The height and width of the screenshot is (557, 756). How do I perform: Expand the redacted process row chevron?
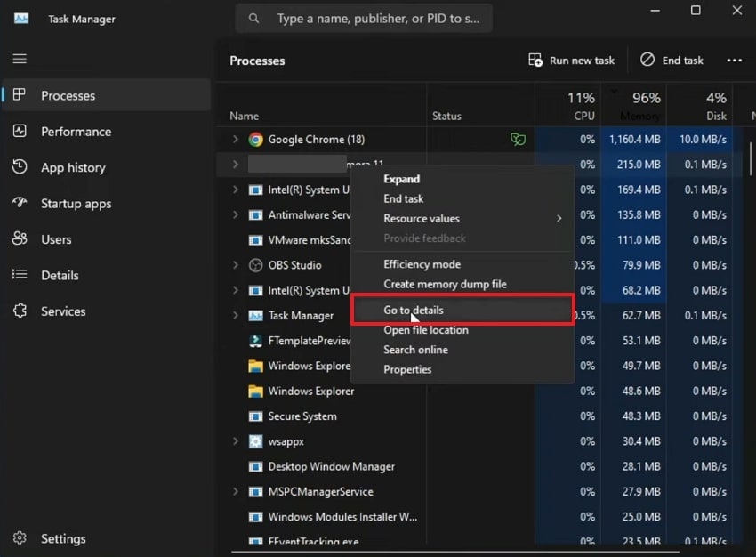pyautogui.click(x=236, y=165)
